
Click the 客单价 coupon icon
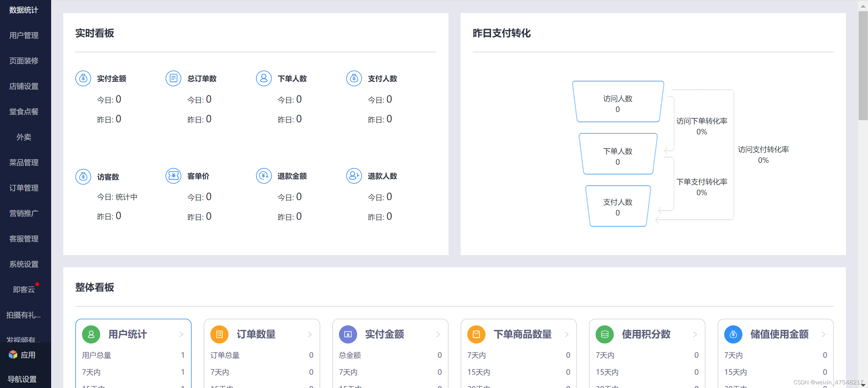coord(173,176)
